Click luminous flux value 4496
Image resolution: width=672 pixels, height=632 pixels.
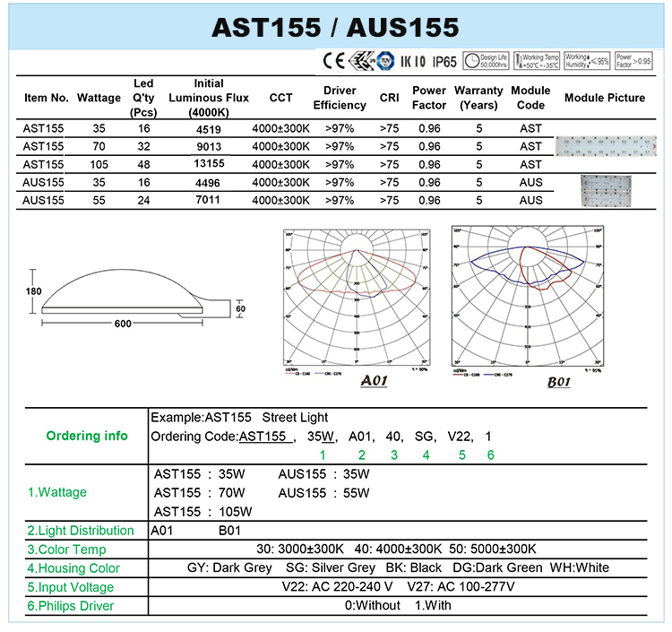208,183
